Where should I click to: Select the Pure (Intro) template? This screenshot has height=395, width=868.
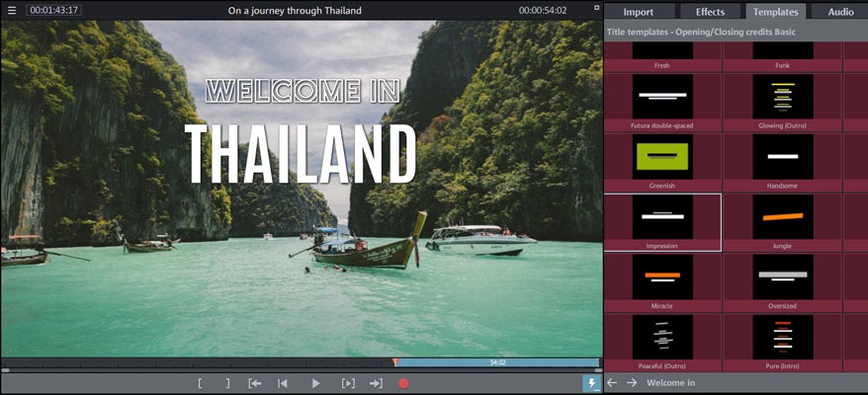(x=782, y=343)
